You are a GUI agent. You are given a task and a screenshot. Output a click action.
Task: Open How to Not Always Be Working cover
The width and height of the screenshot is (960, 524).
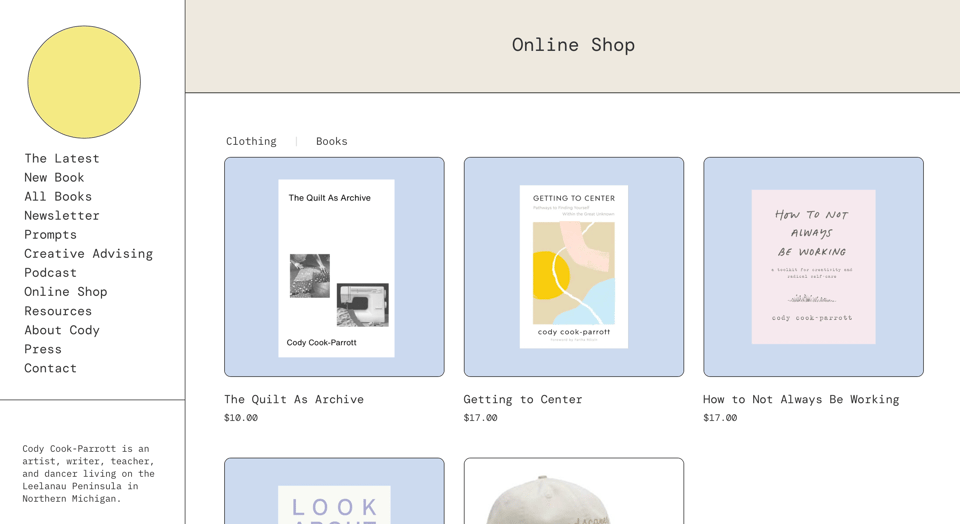click(813, 267)
